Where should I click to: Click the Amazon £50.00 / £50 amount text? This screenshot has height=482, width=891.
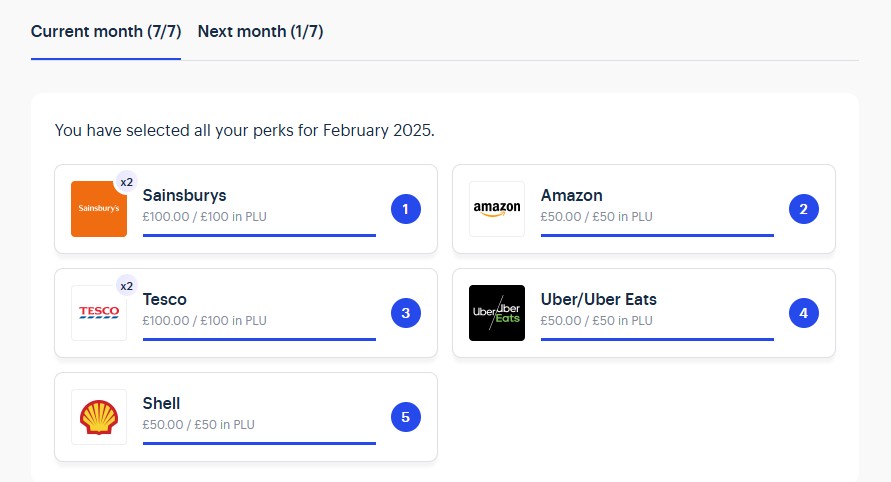596,217
